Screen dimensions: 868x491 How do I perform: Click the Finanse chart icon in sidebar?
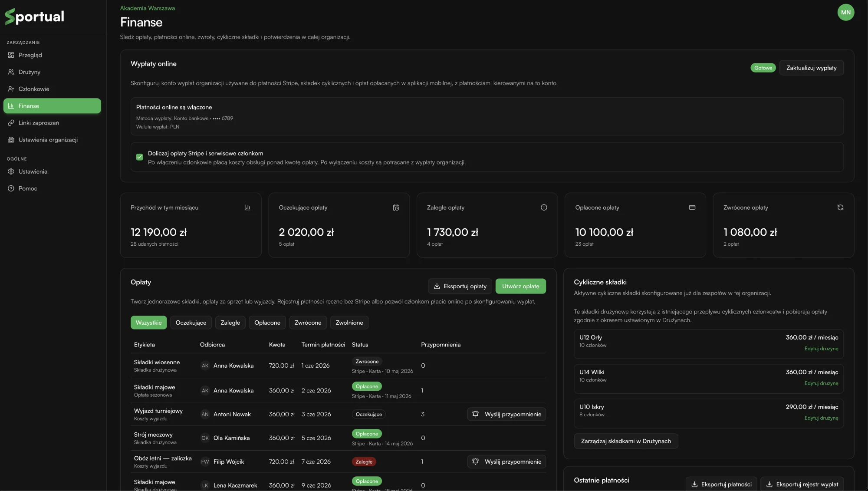click(11, 106)
